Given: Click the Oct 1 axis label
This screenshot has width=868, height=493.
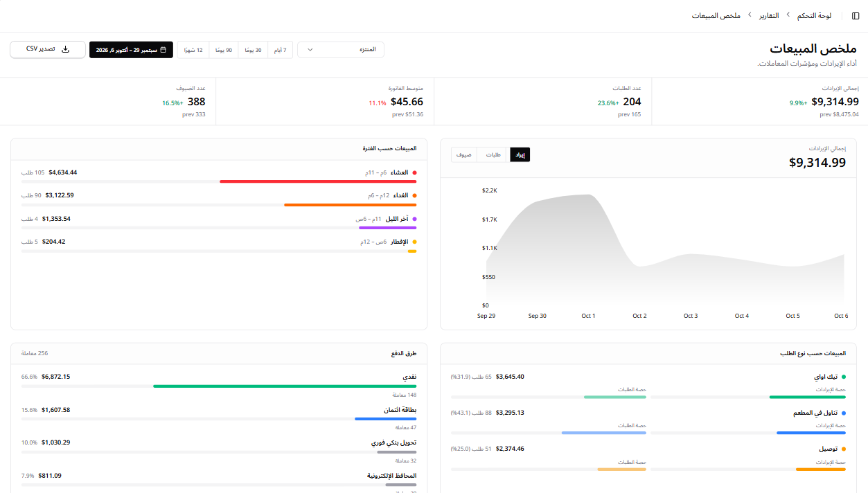Looking at the screenshot, I should (x=588, y=316).
